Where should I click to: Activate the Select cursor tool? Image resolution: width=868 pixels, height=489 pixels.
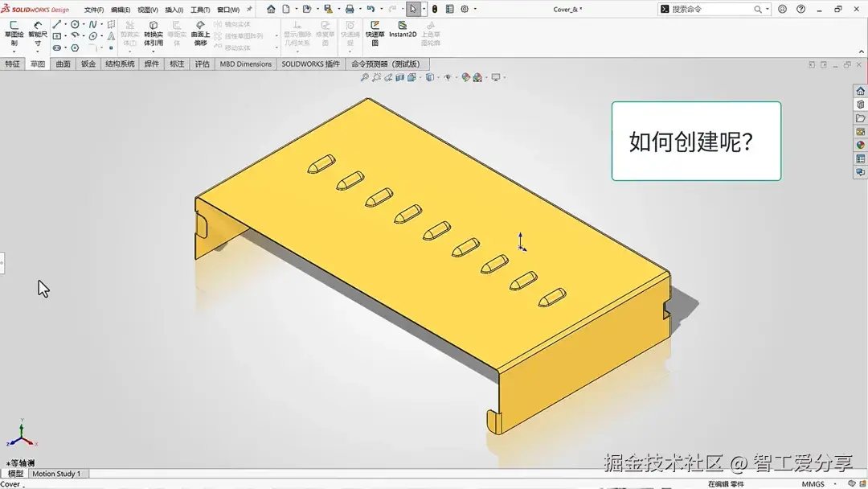(413, 9)
